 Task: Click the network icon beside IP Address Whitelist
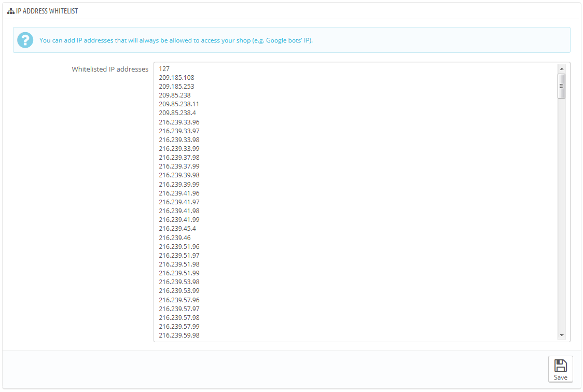tap(11, 11)
